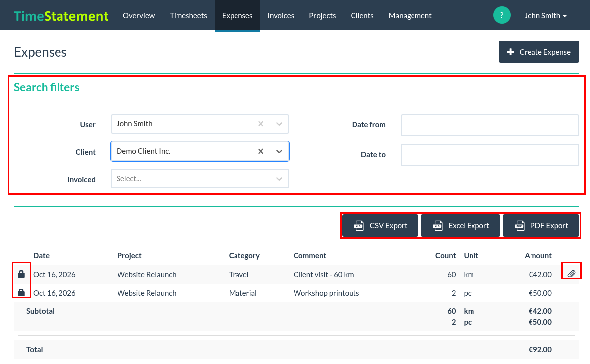Expand the User filter dropdown arrow
590x364 pixels.
(279, 124)
